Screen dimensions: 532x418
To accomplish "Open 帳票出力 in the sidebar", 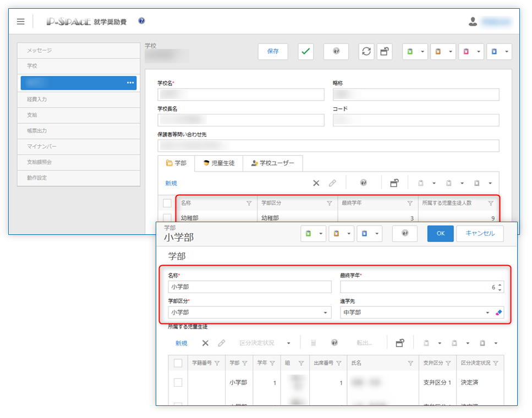I will pyautogui.click(x=79, y=131).
